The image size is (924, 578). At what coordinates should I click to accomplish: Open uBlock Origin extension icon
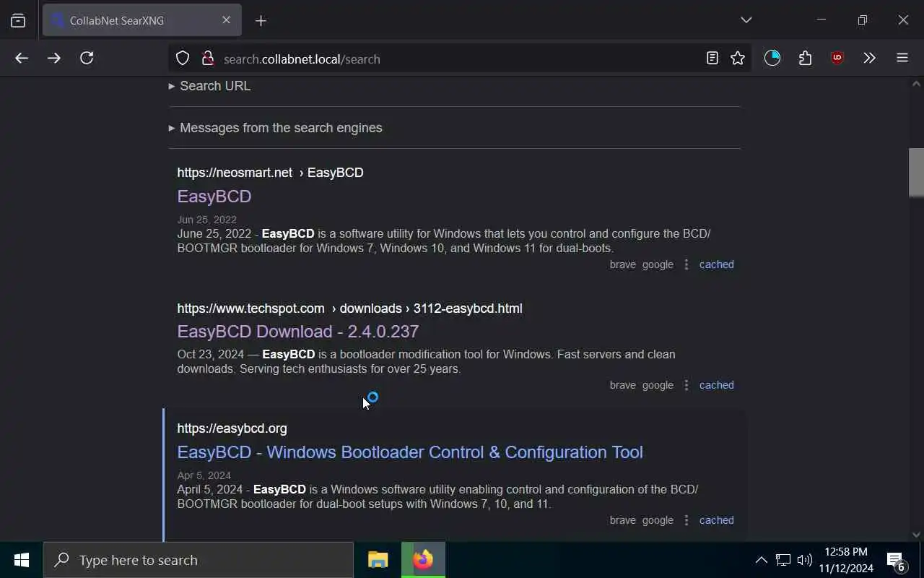837,59
